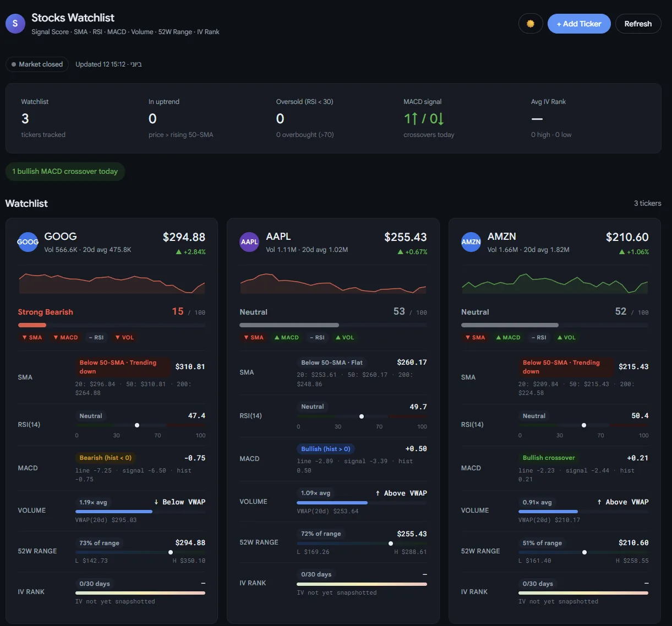
Task: Click the AMZN price $210.60 header
Action: coord(627,237)
